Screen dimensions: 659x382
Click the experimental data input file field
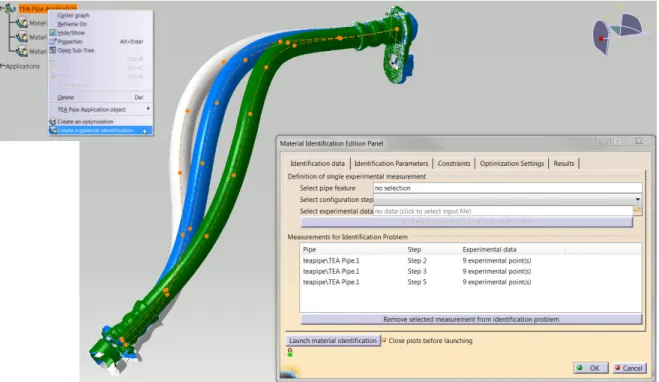point(503,211)
